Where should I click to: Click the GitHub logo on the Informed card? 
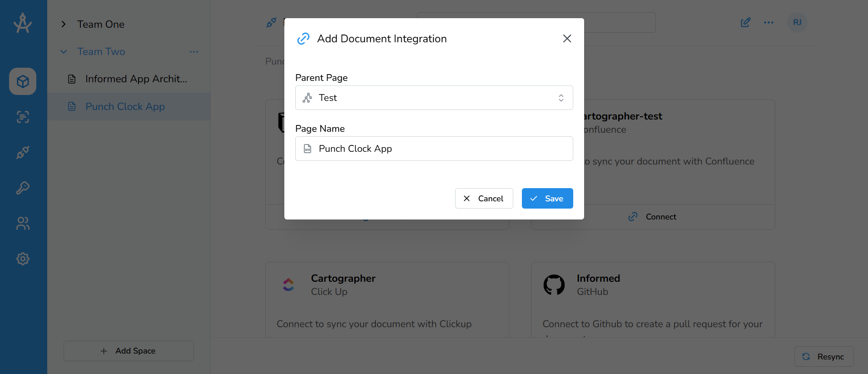tap(554, 285)
